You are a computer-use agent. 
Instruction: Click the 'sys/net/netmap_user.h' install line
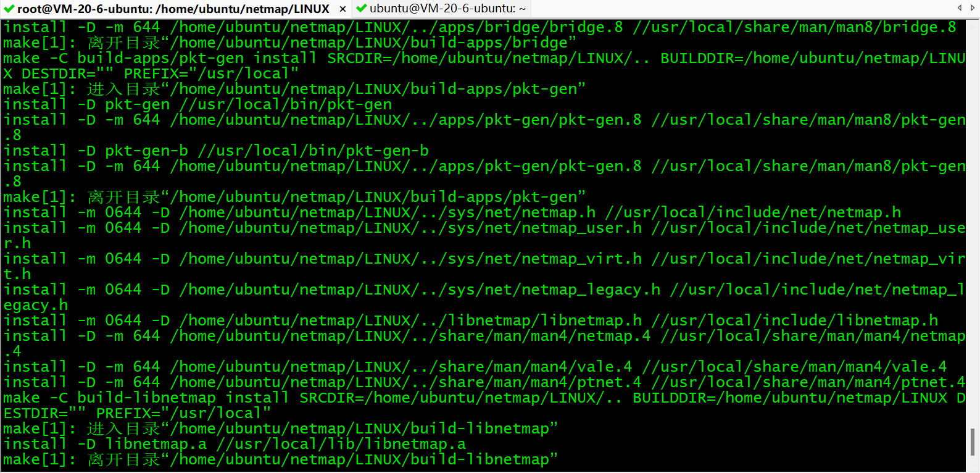(x=484, y=236)
